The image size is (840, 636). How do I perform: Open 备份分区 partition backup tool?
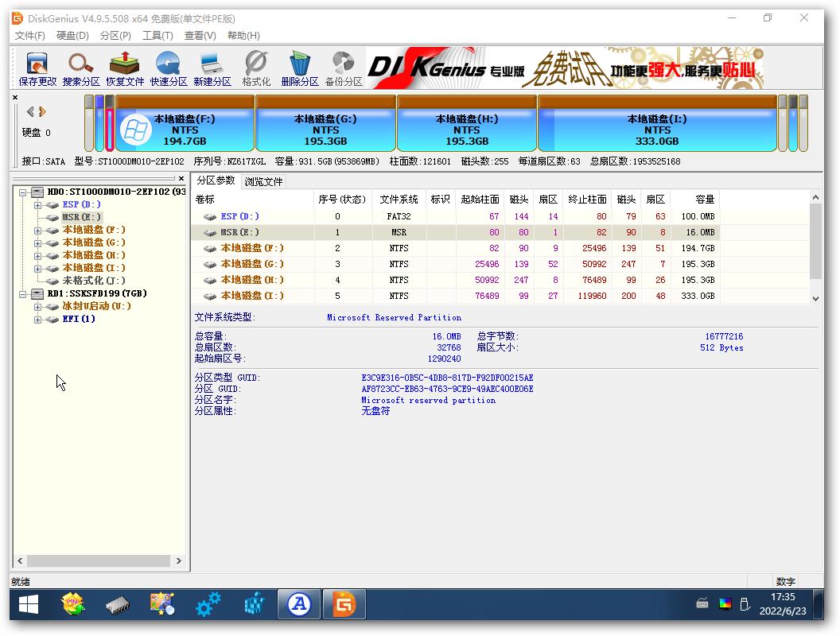(x=342, y=67)
